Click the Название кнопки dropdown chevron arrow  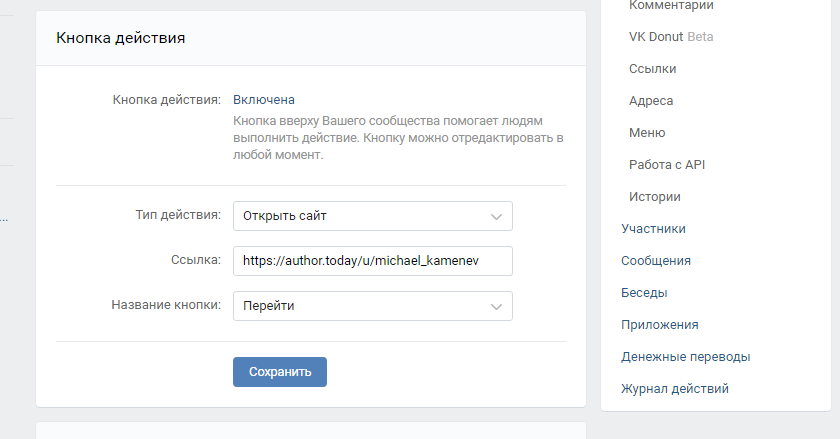click(497, 306)
